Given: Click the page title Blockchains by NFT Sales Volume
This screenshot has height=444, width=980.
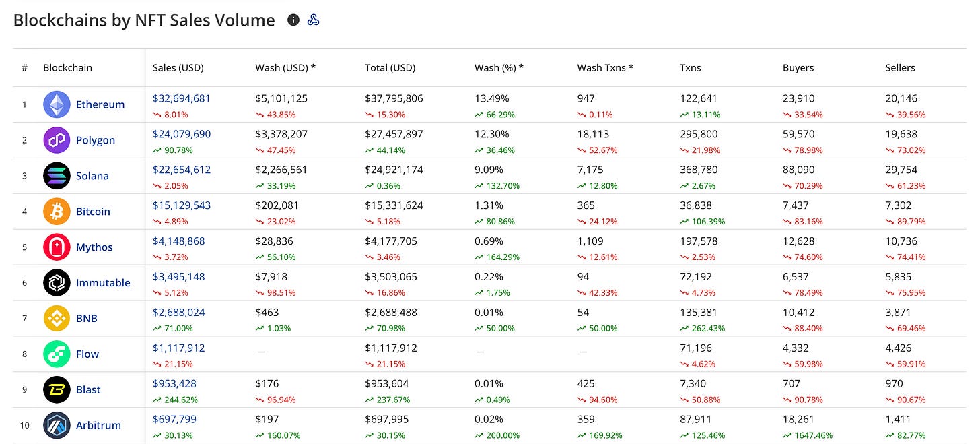Looking at the screenshot, I should tap(144, 20).
